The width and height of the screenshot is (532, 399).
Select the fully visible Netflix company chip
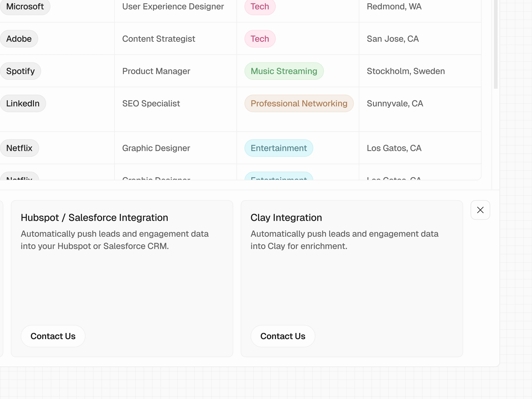click(19, 148)
